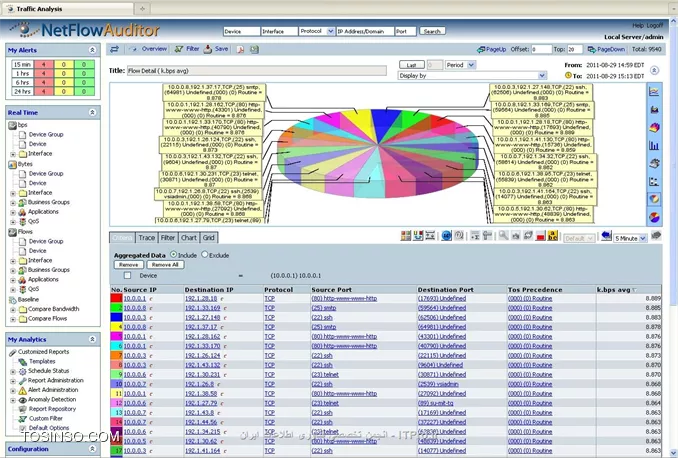Select the flat pie chart icon

[x=654, y=217]
